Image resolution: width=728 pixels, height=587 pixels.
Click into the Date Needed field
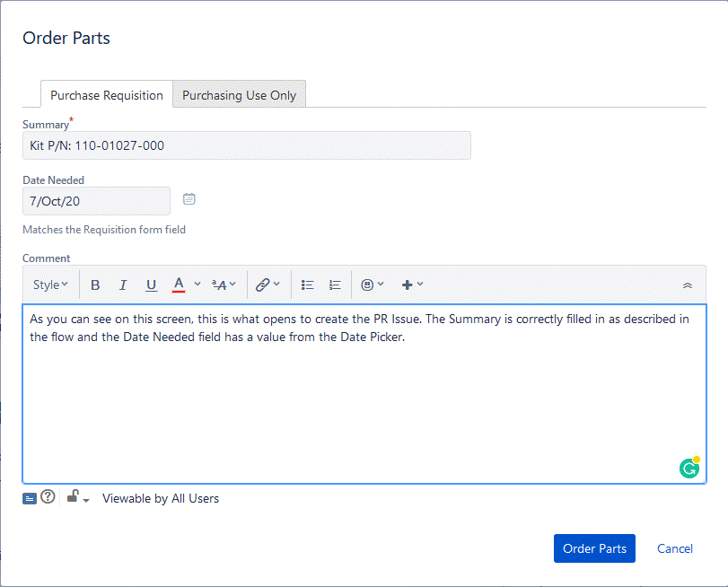pos(96,201)
